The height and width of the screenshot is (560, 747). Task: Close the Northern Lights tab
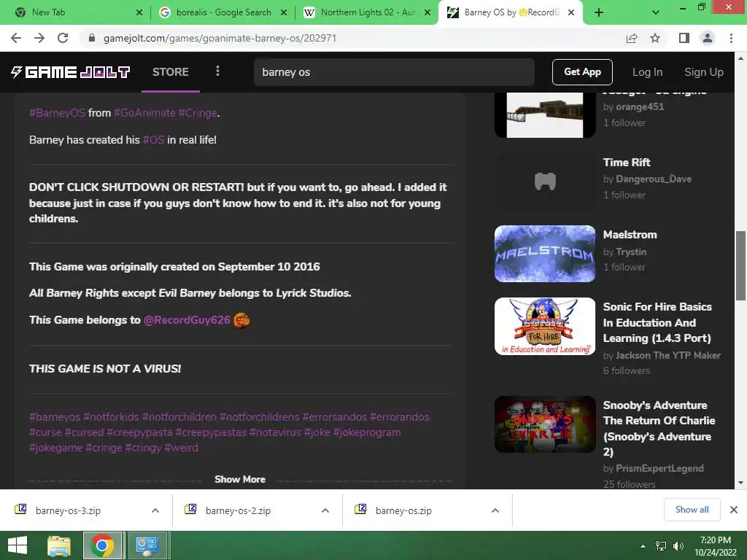(427, 12)
